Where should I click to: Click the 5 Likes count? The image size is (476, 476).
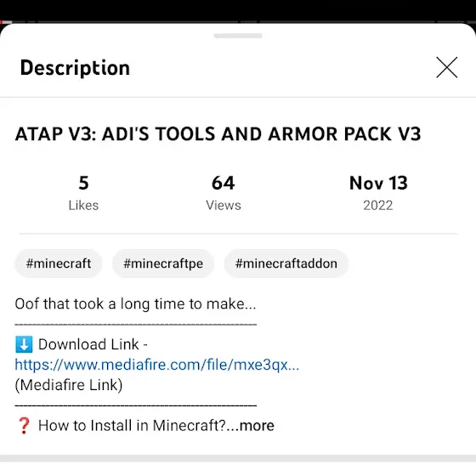tap(83, 193)
